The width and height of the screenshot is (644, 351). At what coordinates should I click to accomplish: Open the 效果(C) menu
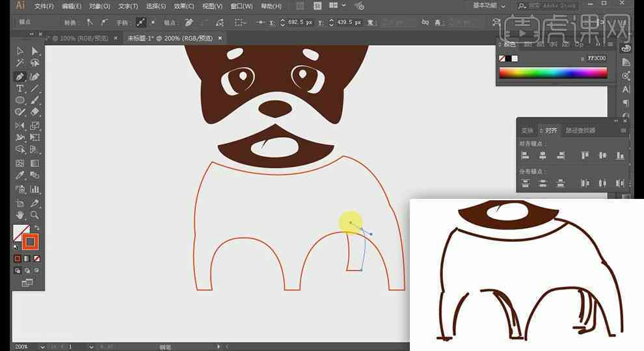click(x=183, y=6)
